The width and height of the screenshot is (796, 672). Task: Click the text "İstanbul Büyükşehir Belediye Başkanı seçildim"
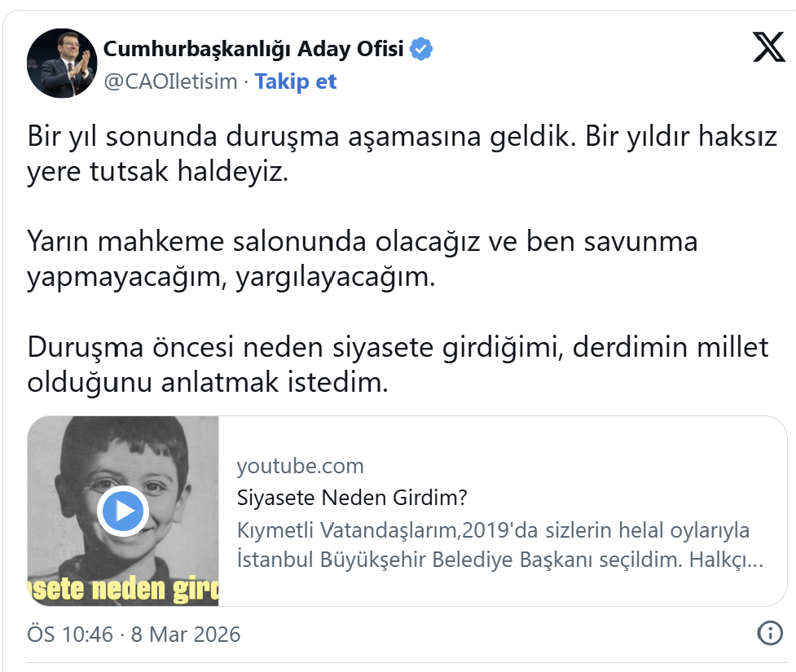tap(460, 561)
